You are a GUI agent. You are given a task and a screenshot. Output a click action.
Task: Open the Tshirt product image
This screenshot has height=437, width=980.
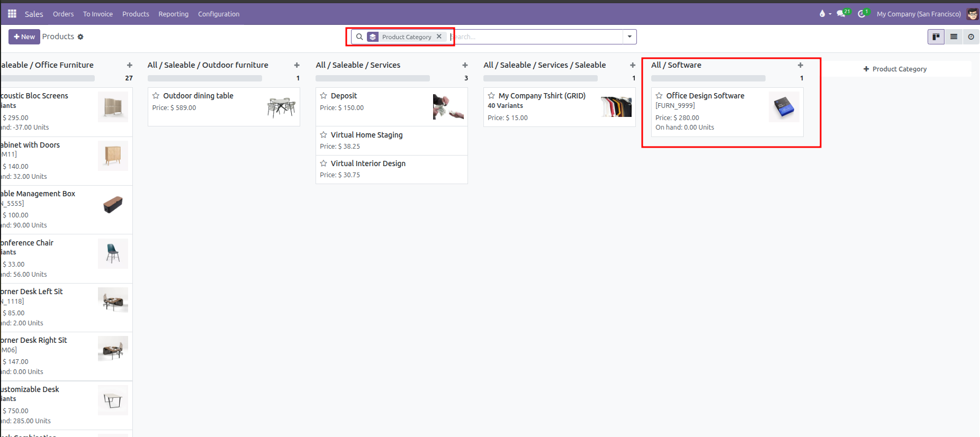click(x=616, y=107)
